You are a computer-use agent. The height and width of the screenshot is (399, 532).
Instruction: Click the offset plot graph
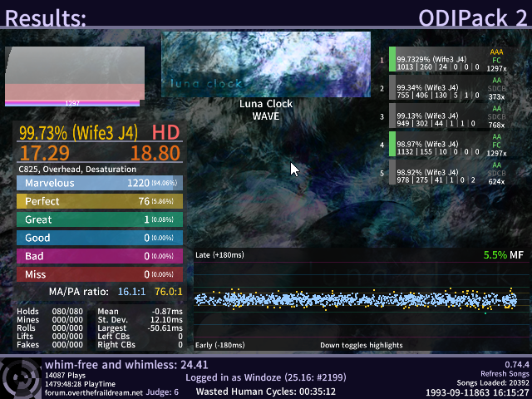pos(356,299)
